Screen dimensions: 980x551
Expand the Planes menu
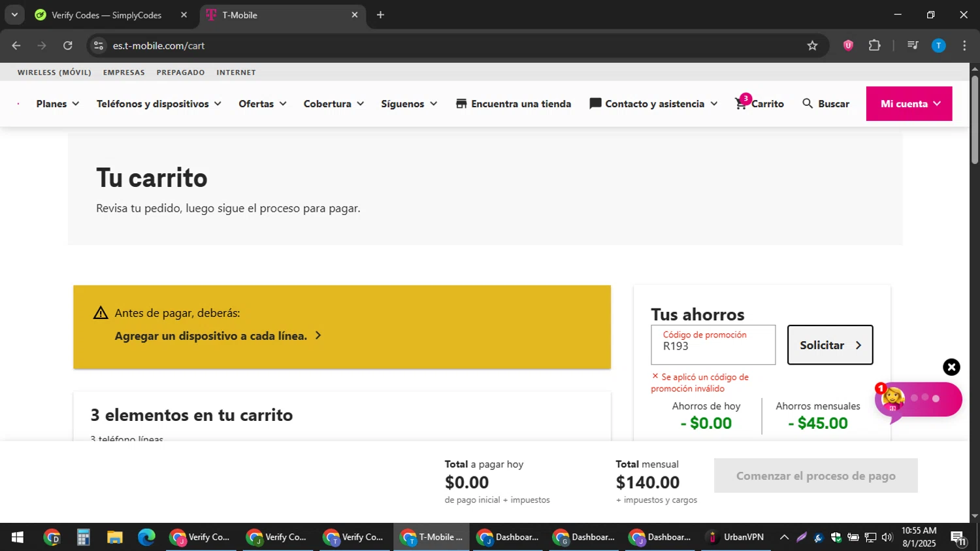point(58,103)
